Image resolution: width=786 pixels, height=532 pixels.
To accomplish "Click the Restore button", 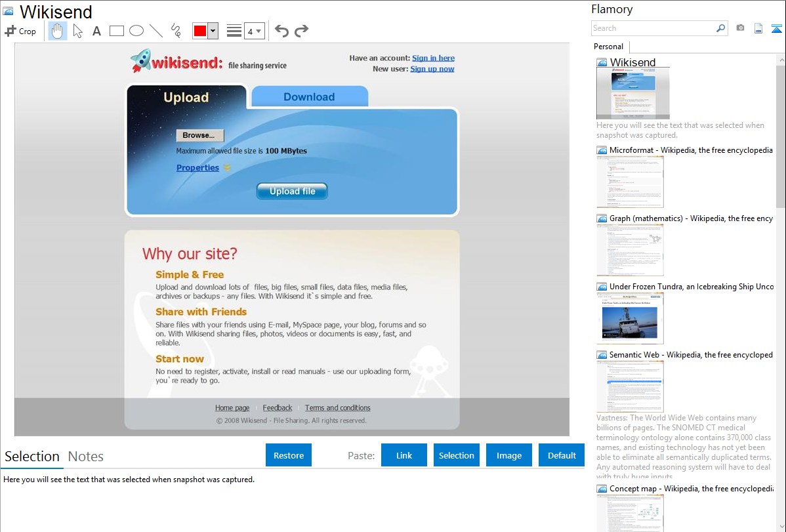I will click(x=289, y=455).
